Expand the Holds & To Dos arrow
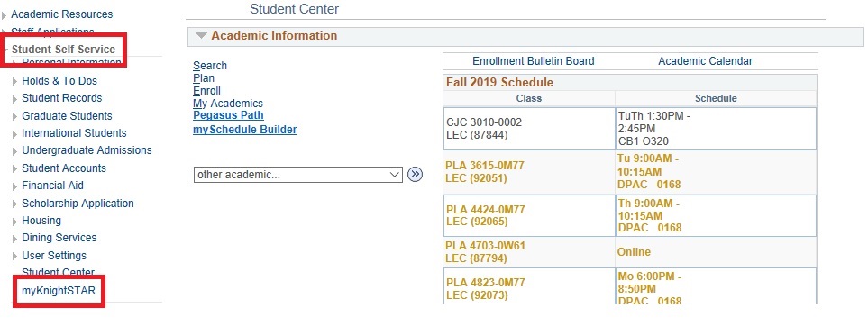868x326 pixels. click(x=15, y=81)
